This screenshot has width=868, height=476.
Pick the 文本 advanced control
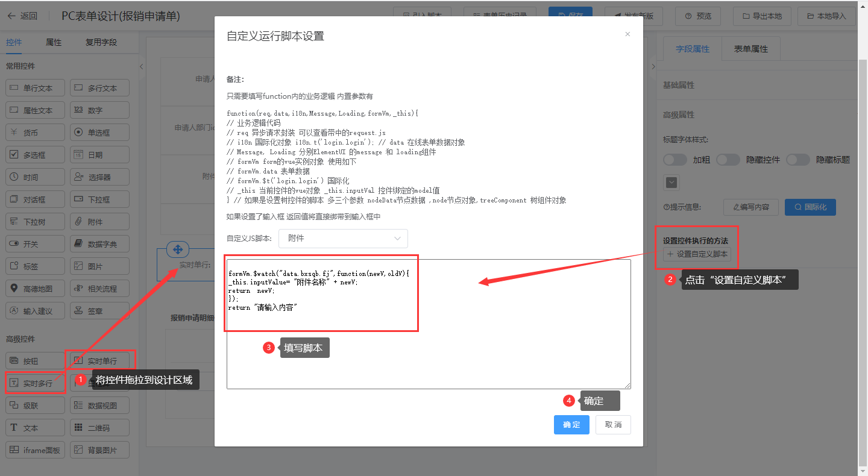[x=35, y=428]
